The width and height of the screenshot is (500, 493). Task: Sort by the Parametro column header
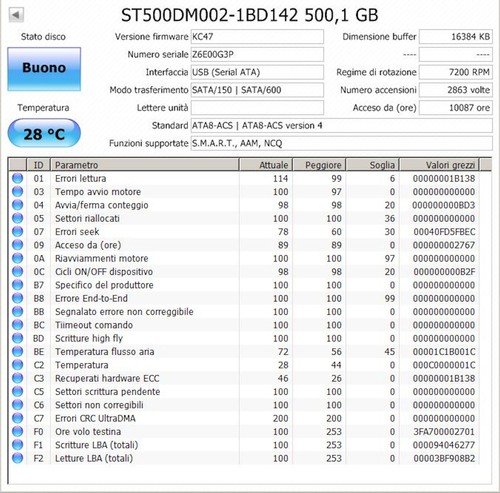coord(145,165)
